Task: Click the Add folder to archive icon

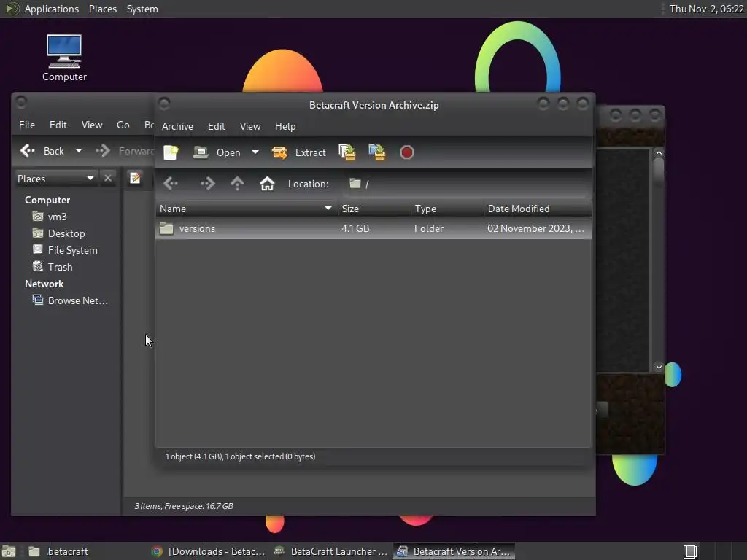Action: 377,152
